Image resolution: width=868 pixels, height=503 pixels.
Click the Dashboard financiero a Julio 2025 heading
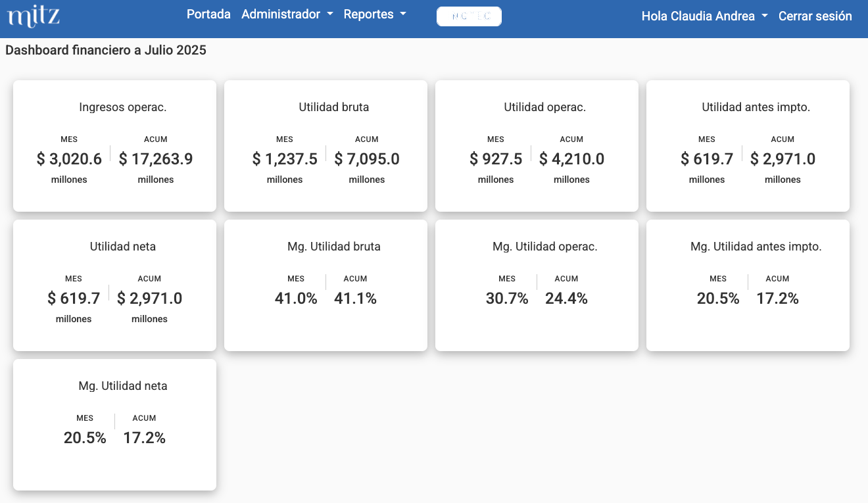[106, 50]
